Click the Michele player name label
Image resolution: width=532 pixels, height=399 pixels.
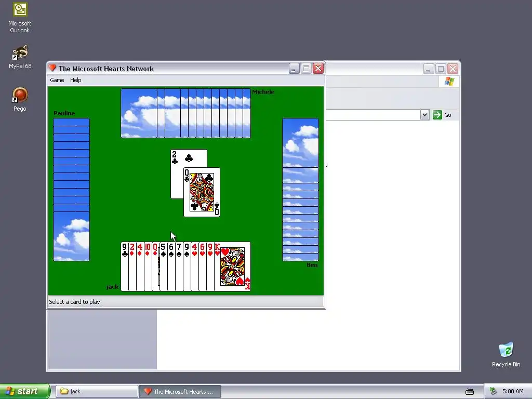[263, 92]
